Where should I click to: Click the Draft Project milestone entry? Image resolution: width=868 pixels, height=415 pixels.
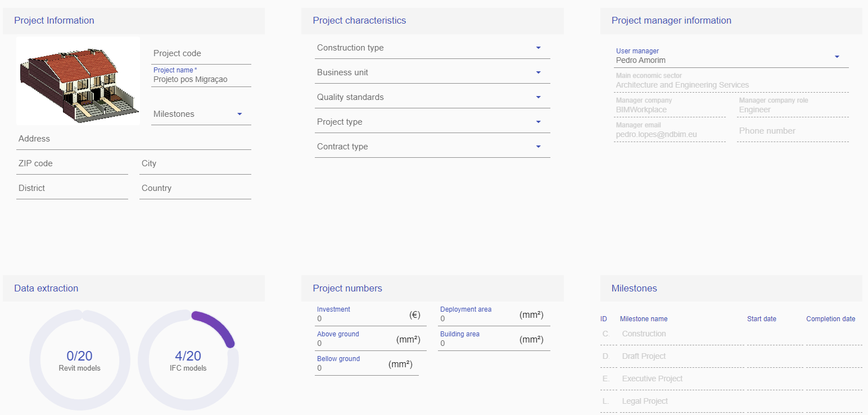[644, 356]
